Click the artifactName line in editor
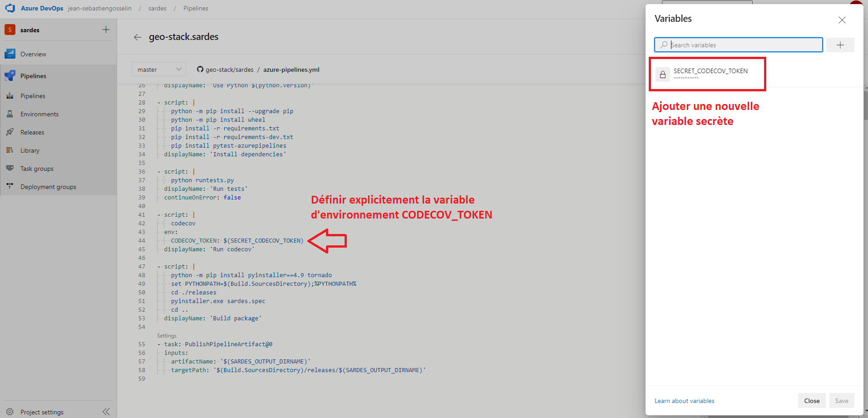Screen dimensions: 868x418 pos(241,362)
